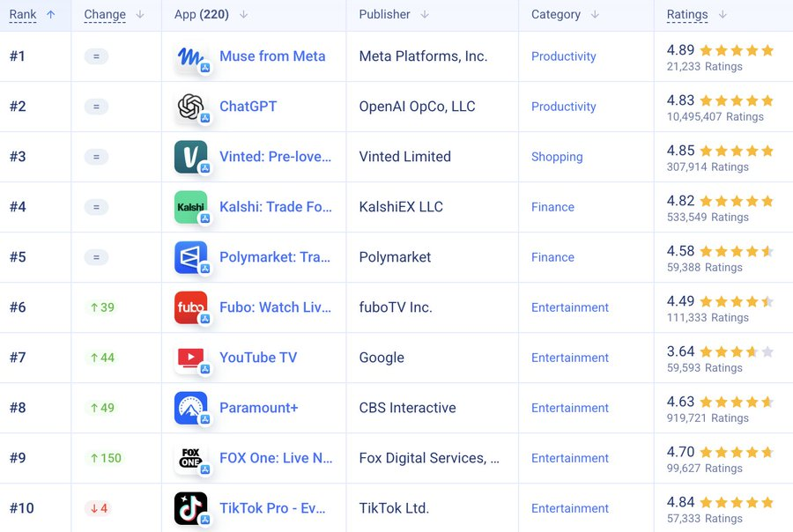Click the 4.89 star rating of Muse
Image resolution: width=793 pixels, height=532 pixels.
720,50
